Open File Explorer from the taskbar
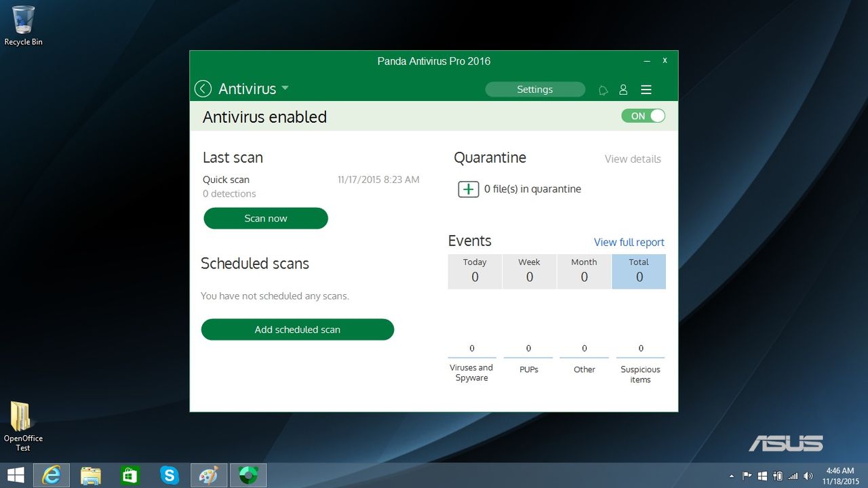 pyautogui.click(x=91, y=475)
